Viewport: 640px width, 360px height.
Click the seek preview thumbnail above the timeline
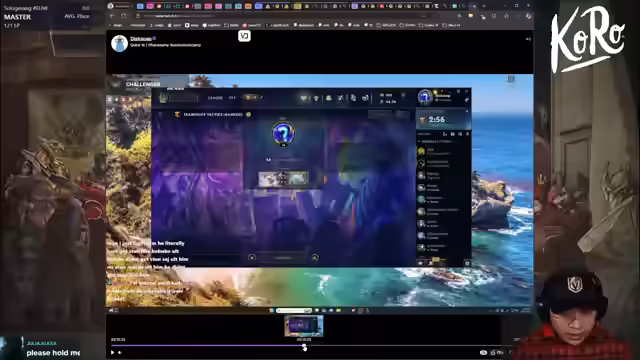tap(304, 326)
